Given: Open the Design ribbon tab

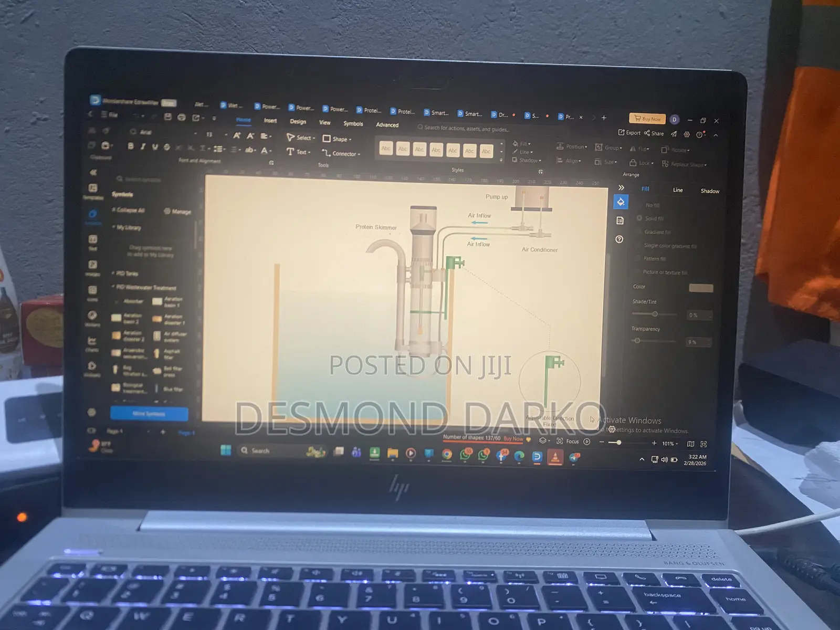Looking at the screenshot, I should coord(298,122).
